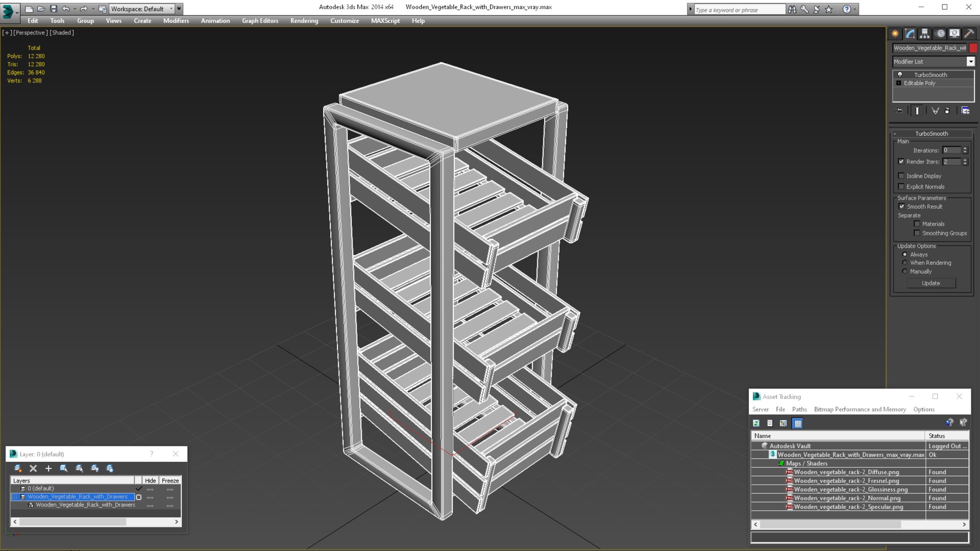Click the Update button in TurboSmooth
The image size is (980, 551).
pyautogui.click(x=931, y=283)
